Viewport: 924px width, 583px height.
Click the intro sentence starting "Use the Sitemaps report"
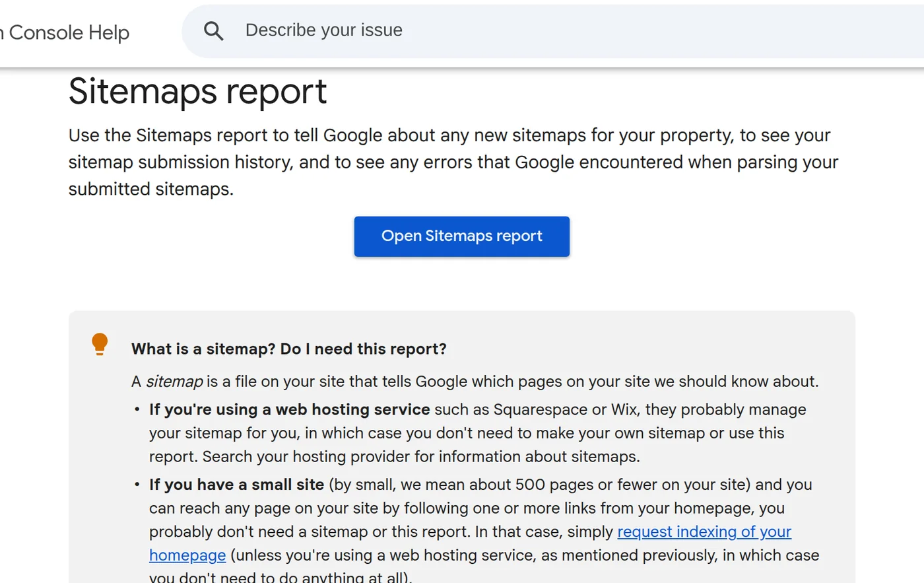453,162
